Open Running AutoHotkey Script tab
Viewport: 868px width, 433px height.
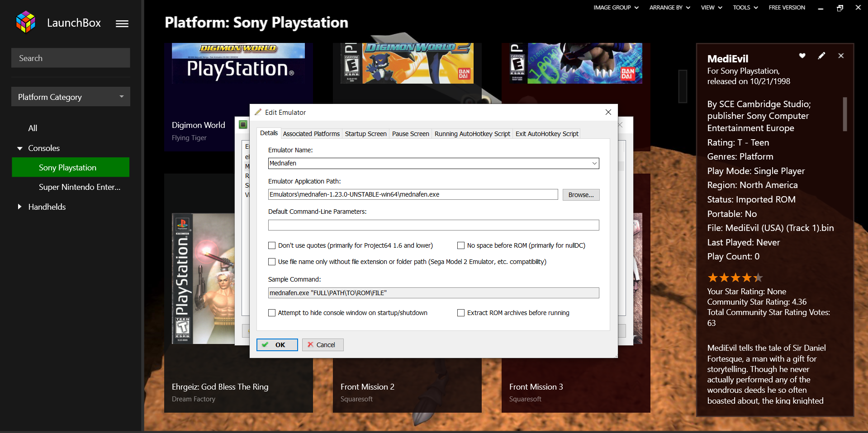tap(472, 134)
